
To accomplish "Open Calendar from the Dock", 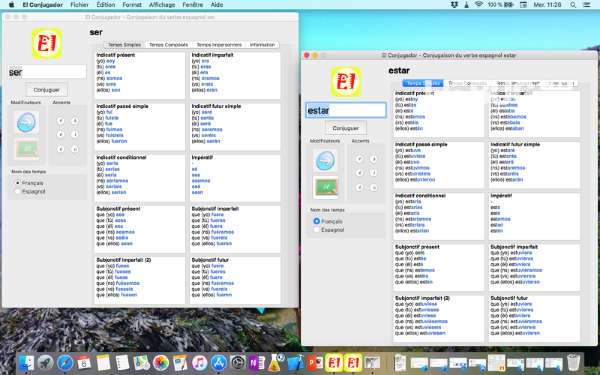I will [x=84, y=363].
